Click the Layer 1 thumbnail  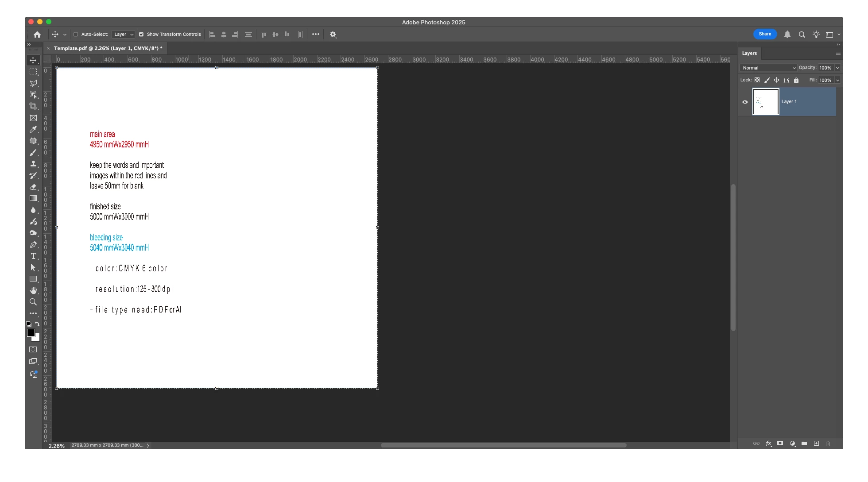coord(766,102)
